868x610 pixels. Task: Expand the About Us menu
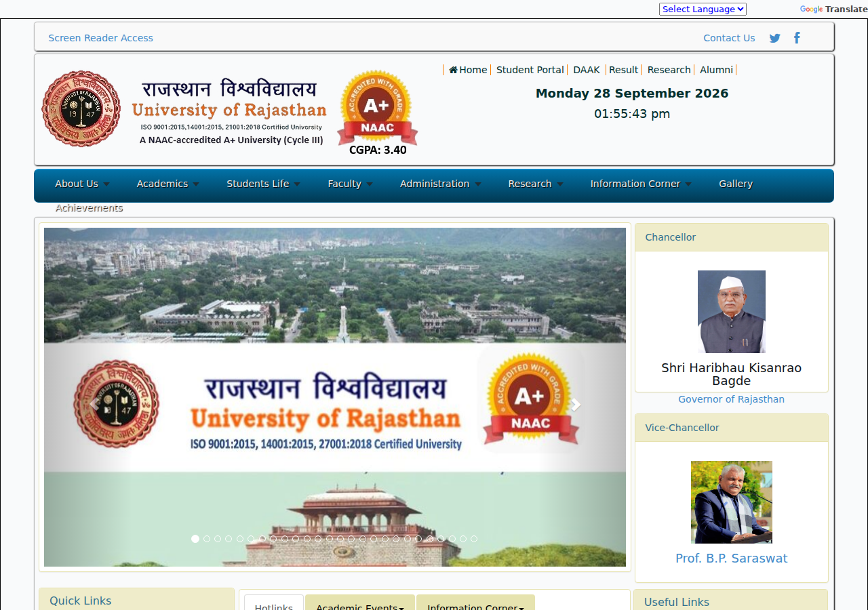click(x=82, y=184)
